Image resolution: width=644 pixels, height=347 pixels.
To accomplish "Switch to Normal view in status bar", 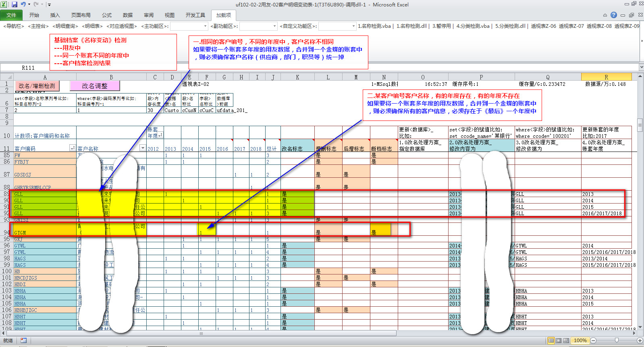I will tap(551, 341).
